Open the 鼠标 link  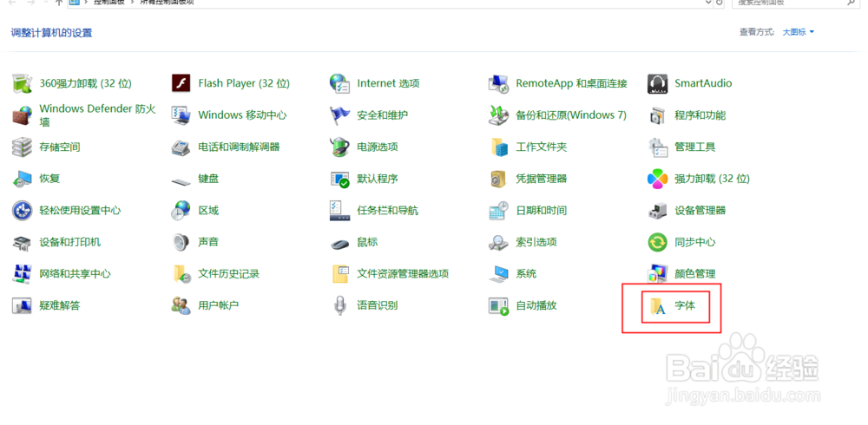coord(367,242)
